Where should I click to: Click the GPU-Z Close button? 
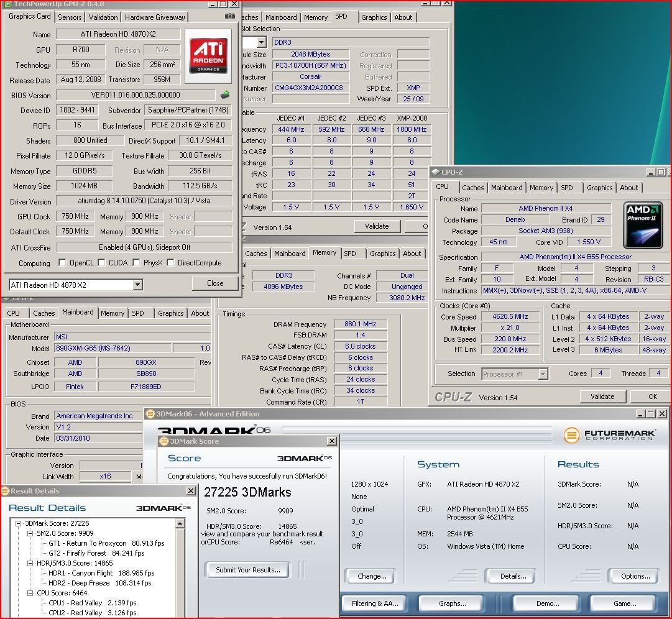[215, 283]
